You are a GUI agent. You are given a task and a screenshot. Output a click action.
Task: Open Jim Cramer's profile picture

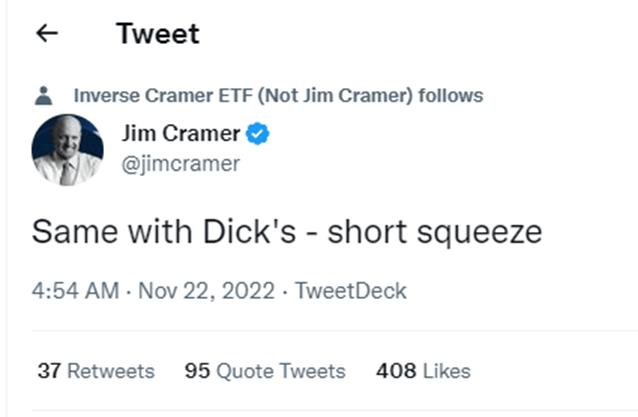(67, 149)
